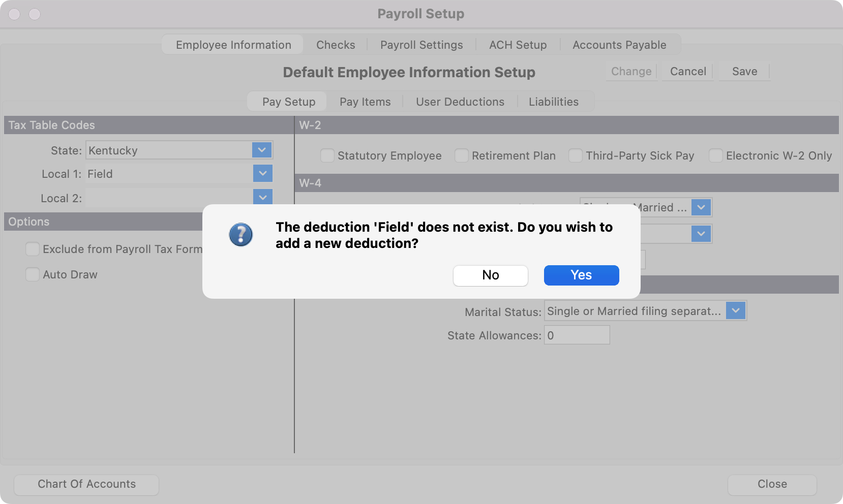Open the State dropdown showing Kentucky
This screenshot has height=504, width=843.
click(262, 150)
